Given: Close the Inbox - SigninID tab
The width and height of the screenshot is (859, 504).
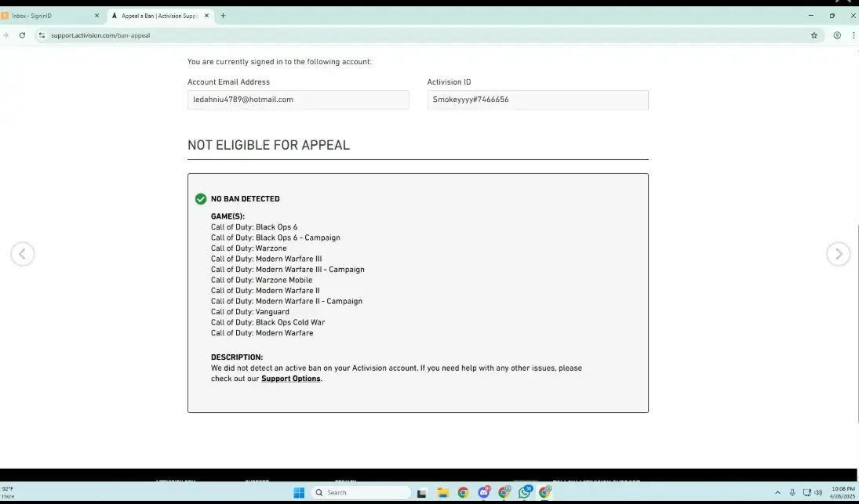Looking at the screenshot, I should point(96,16).
